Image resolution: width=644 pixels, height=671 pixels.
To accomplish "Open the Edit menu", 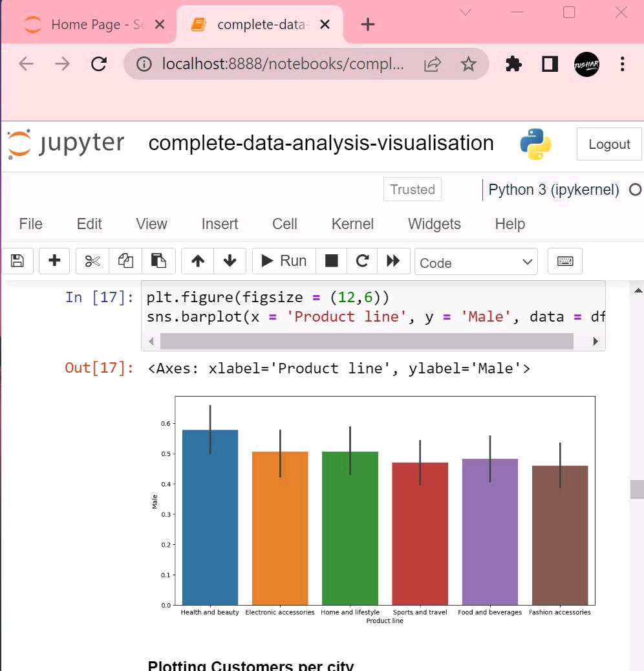I will click(89, 224).
